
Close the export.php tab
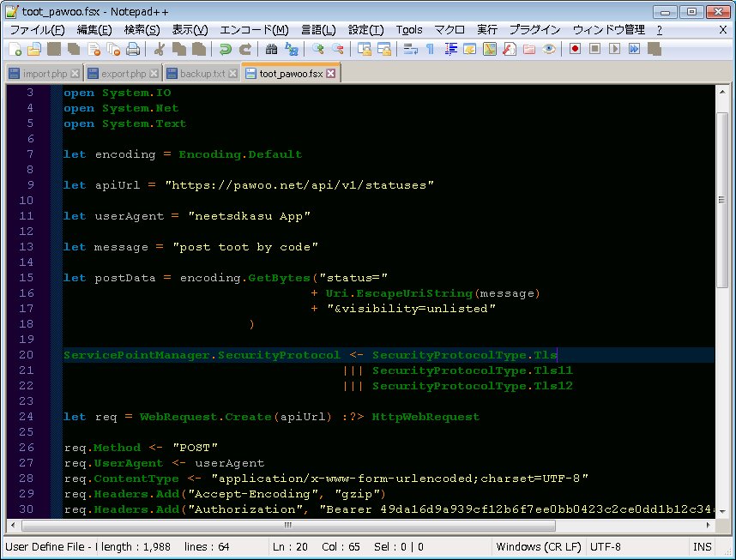tap(154, 74)
